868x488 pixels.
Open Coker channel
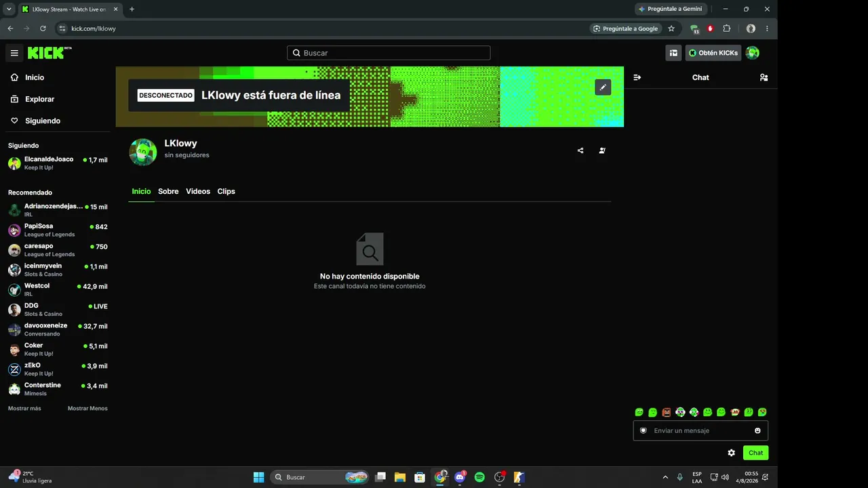coord(58,349)
